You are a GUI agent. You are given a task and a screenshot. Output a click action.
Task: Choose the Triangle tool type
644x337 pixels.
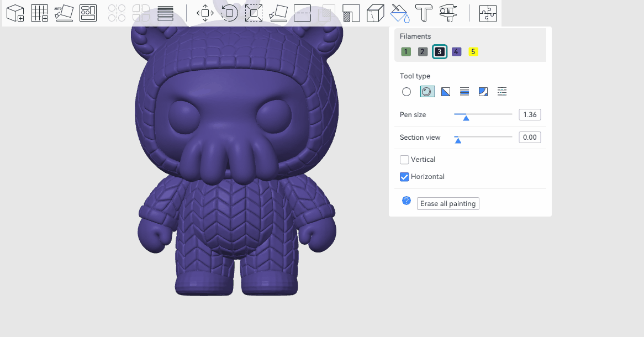[446, 92]
